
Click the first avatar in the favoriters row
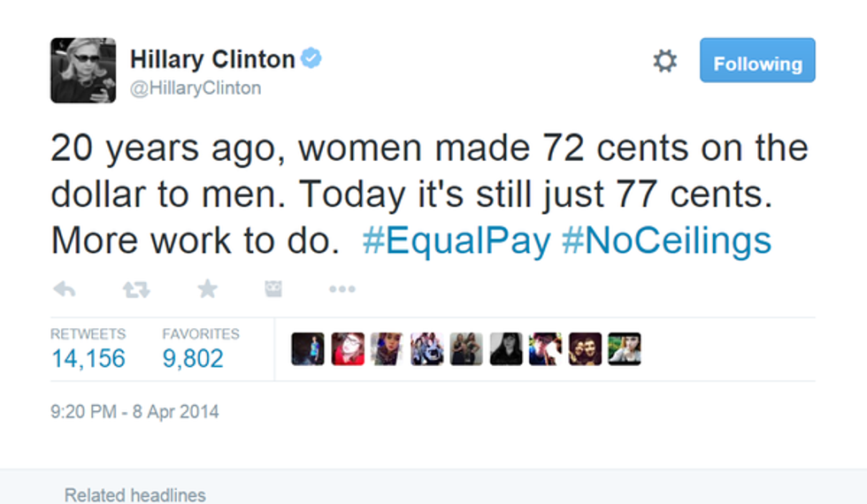tap(308, 349)
